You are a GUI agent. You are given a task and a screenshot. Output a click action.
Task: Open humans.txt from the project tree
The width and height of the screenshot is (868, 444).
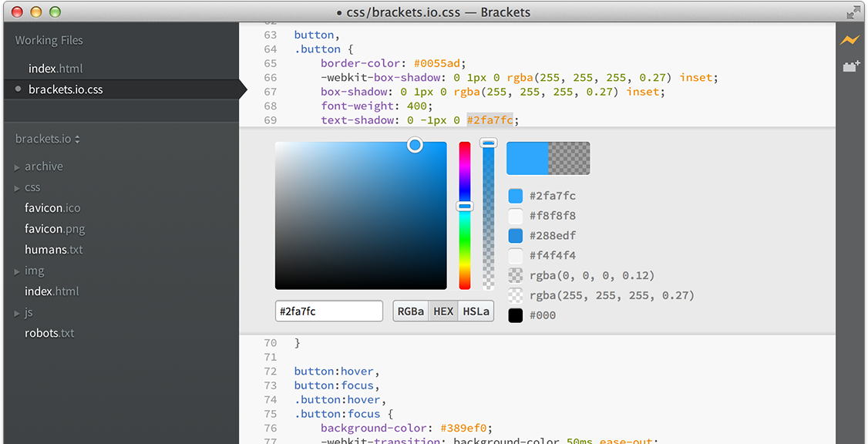coord(54,250)
